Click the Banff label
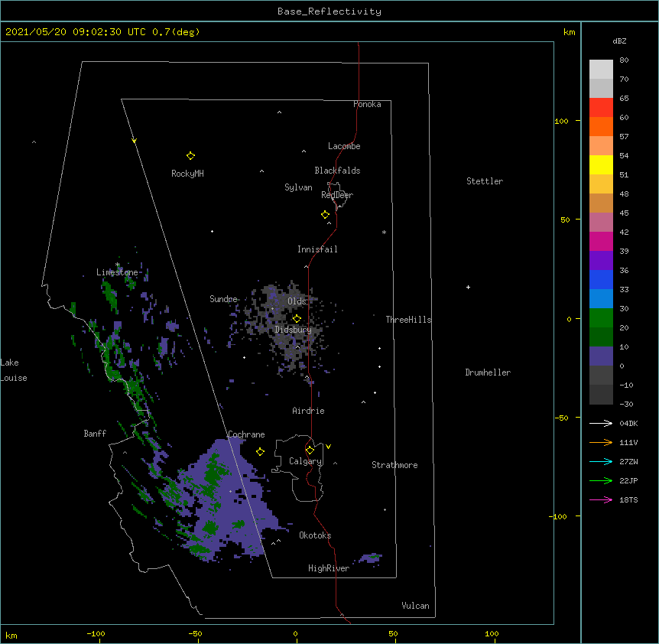This screenshot has width=659, height=644. (95, 434)
